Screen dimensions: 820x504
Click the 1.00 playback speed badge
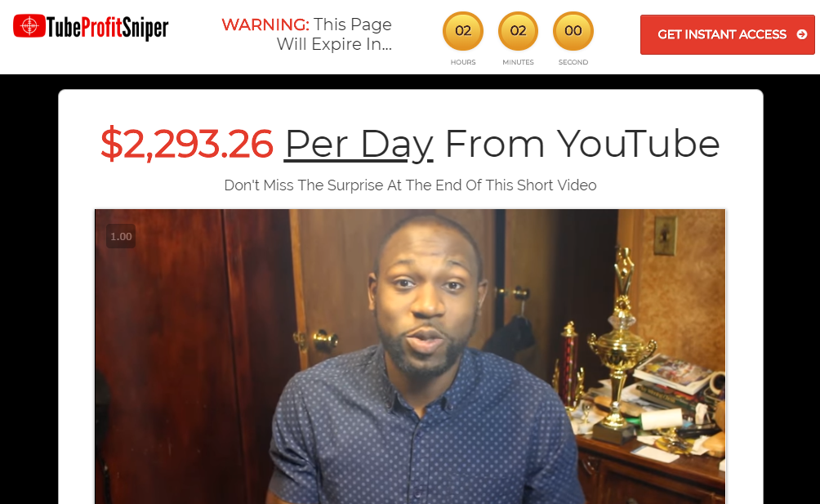[x=121, y=236]
